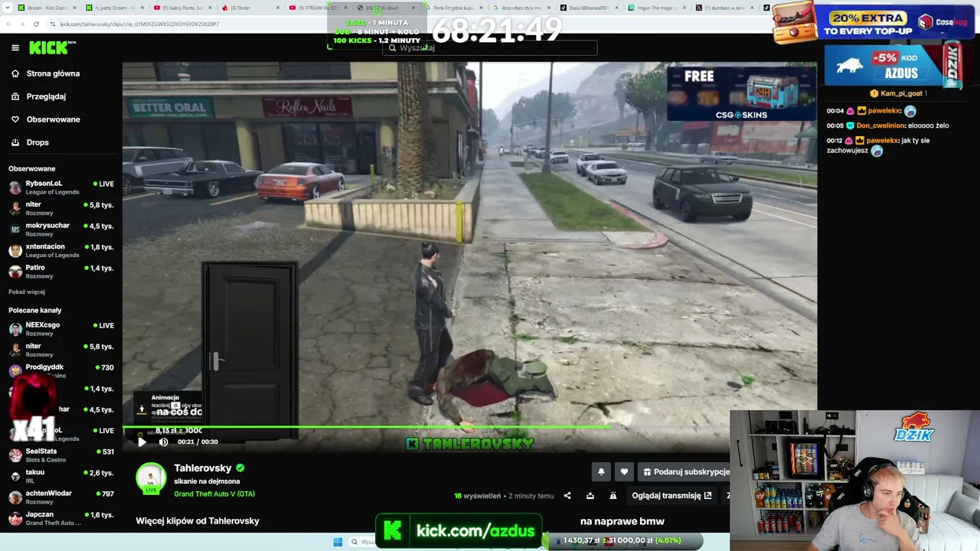Click SealStats avatar
The height and width of the screenshot is (551, 980).
click(x=15, y=455)
